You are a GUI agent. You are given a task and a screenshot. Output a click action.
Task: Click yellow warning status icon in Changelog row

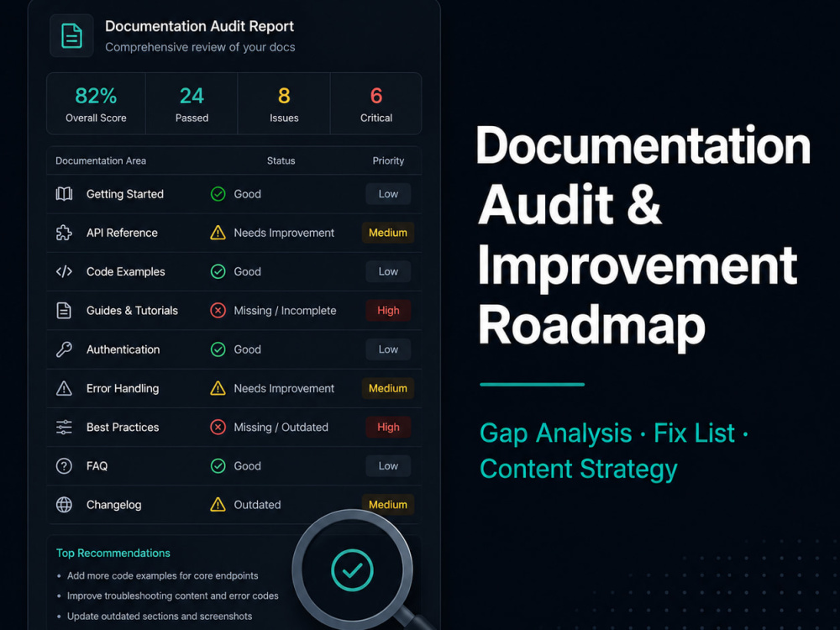pyautogui.click(x=218, y=505)
